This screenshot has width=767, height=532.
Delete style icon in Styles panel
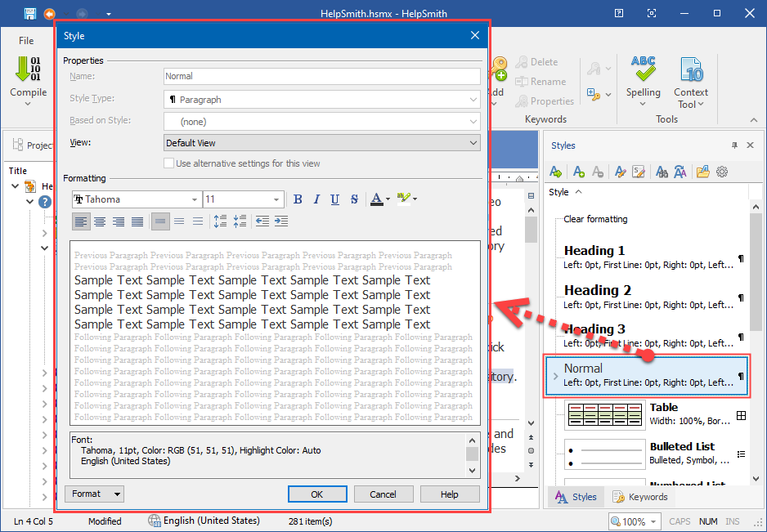coord(598,172)
